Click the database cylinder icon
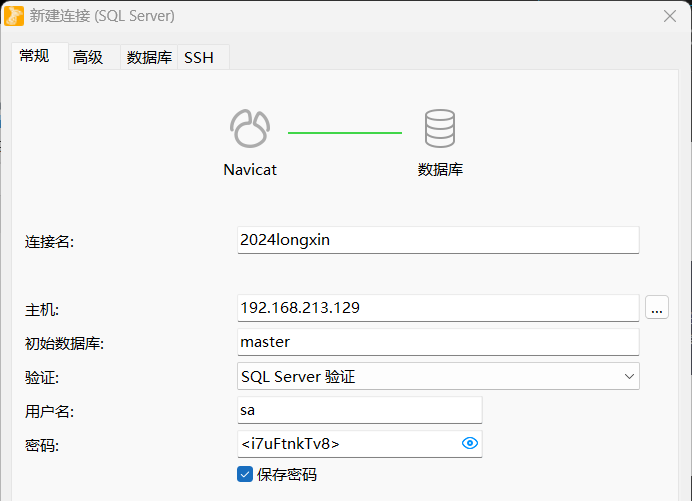This screenshot has width=692, height=501. [440, 128]
